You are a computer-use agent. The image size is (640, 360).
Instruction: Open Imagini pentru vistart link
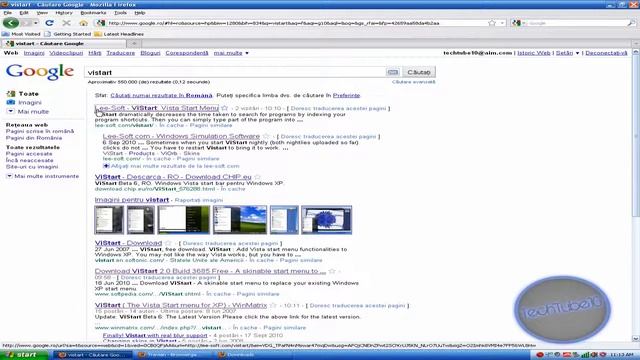(x=132, y=200)
